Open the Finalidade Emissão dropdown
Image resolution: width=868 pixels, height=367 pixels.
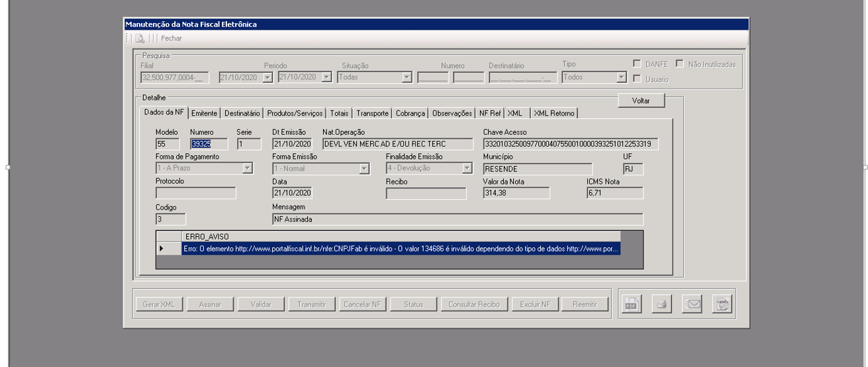467,168
